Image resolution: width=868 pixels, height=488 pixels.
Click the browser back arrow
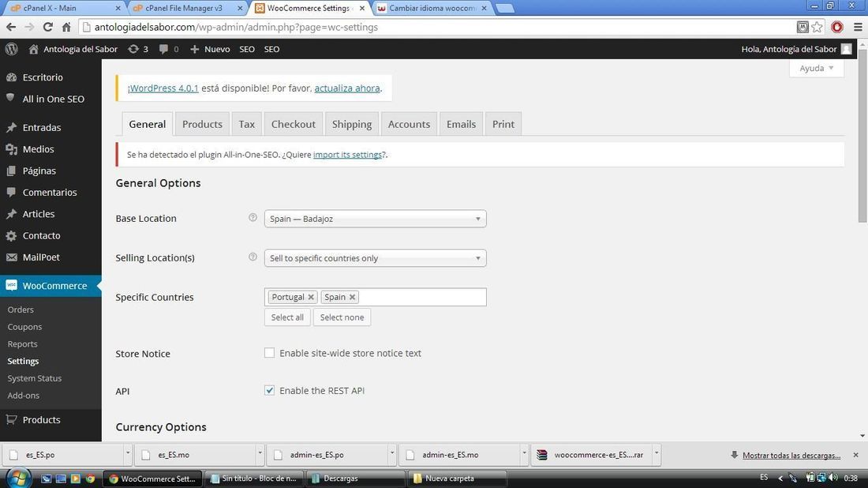(11, 27)
